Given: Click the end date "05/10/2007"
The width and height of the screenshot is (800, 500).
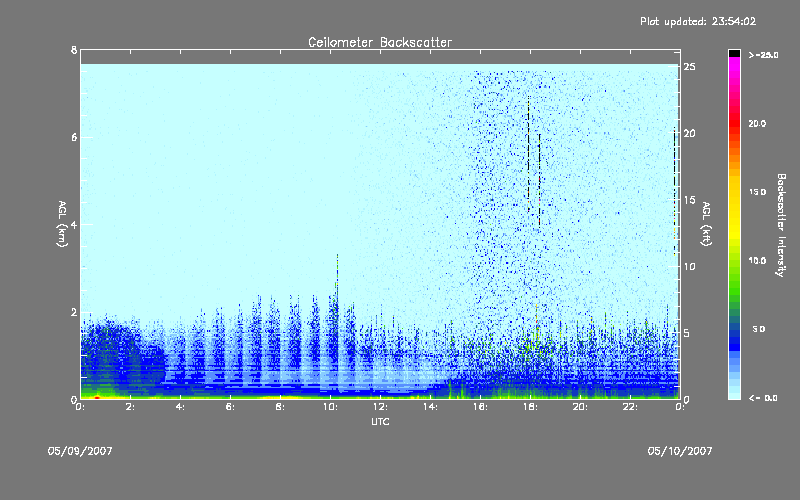Looking at the screenshot, I should (680, 451).
